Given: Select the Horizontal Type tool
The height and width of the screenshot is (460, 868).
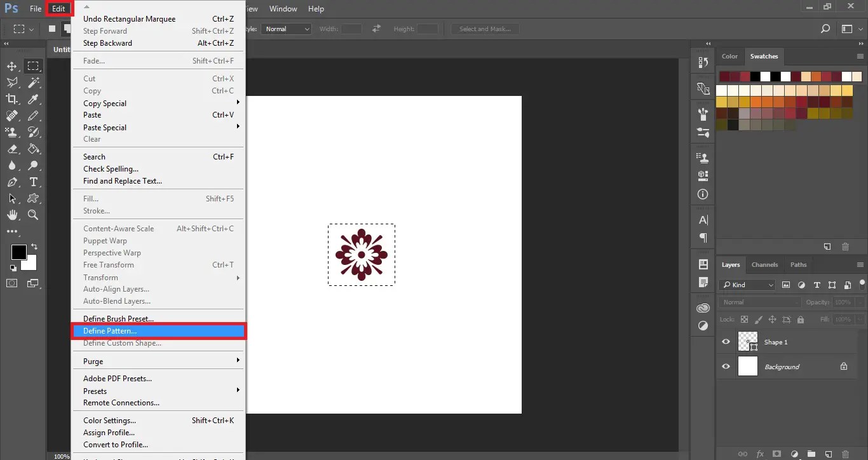Looking at the screenshot, I should pyautogui.click(x=33, y=182).
